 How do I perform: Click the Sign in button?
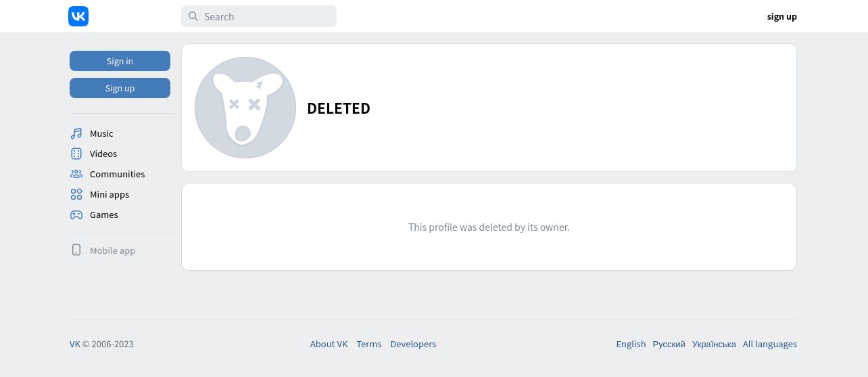coord(120,61)
